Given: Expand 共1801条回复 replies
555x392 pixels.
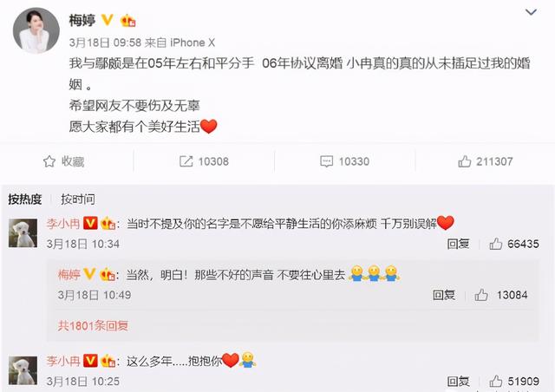Looking at the screenshot, I should pyautogui.click(x=93, y=325).
